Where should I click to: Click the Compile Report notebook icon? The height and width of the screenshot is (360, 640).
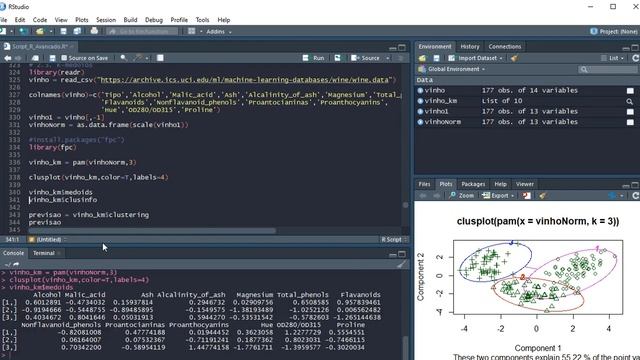[x=160, y=58]
